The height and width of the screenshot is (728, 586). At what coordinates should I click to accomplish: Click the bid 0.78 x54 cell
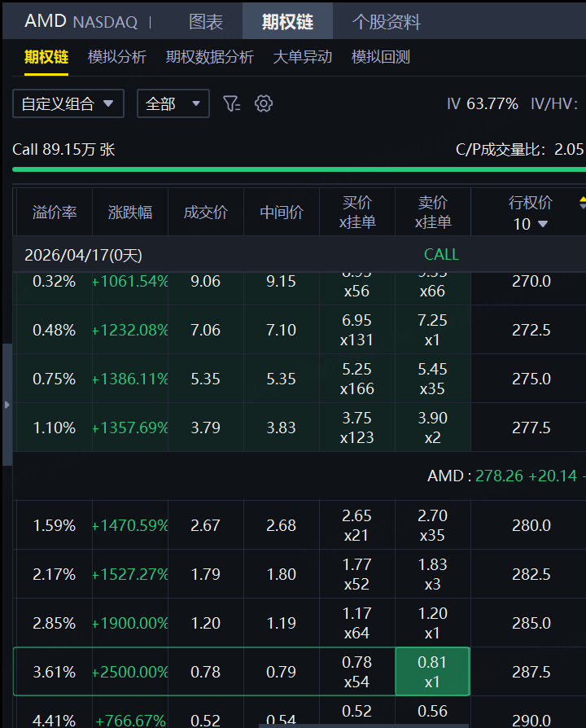pyautogui.click(x=356, y=671)
